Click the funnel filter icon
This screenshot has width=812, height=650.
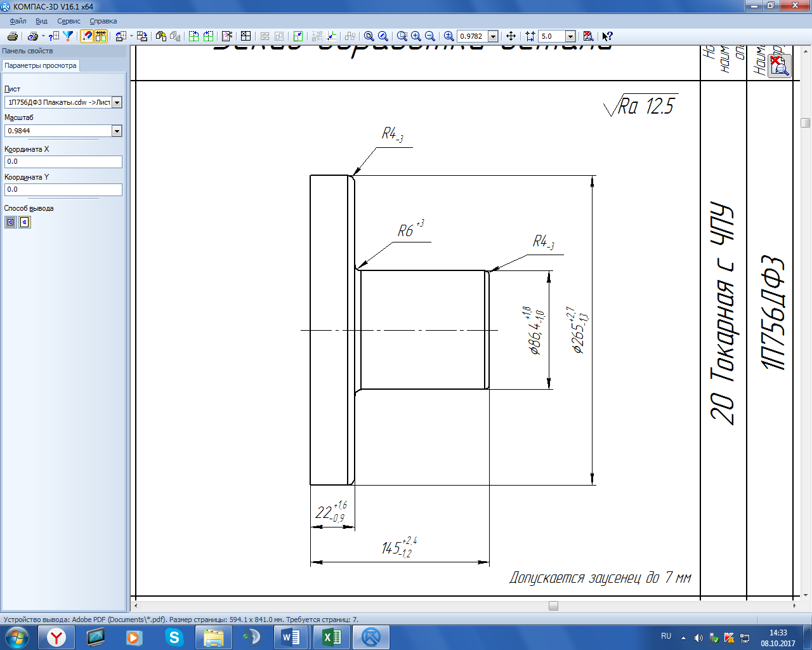pyautogui.click(x=68, y=36)
